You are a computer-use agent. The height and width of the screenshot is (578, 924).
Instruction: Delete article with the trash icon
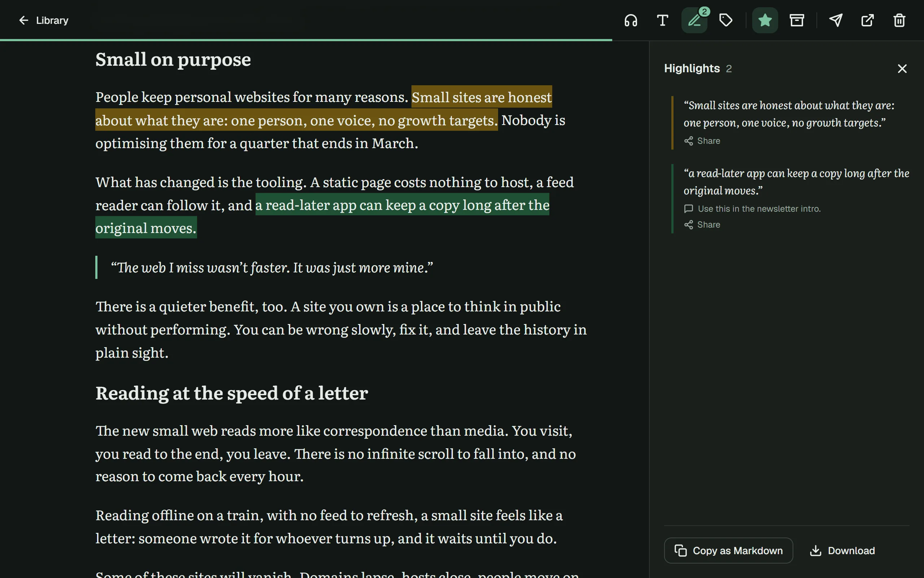click(899, 20)
